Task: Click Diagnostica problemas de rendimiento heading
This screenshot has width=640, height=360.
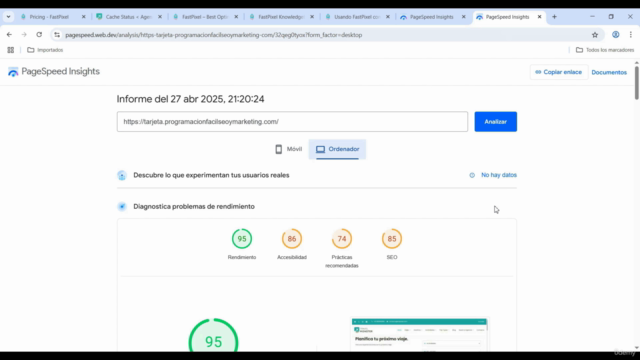Action: click(x=194, y=207)
